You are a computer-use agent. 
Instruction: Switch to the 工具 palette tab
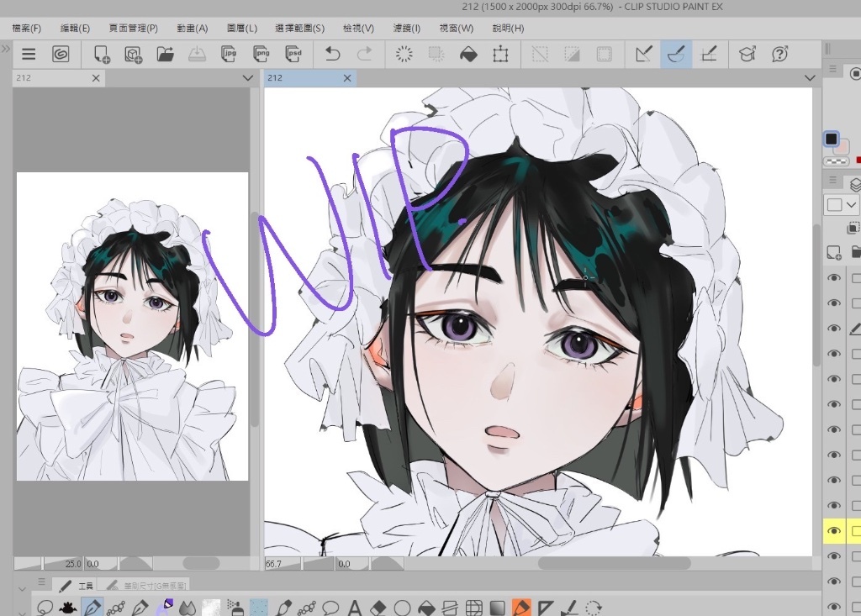click(x=77, y=586)
